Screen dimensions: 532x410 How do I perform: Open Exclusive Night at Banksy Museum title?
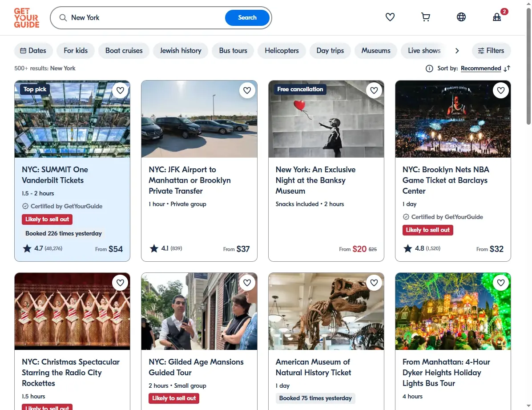(315, 180)
